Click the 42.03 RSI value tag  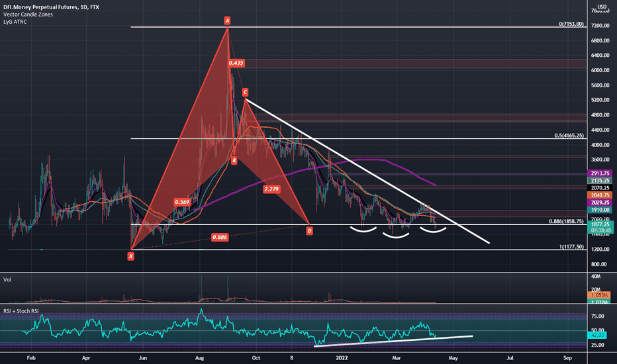pyautogui.click(x=597, y=335)
